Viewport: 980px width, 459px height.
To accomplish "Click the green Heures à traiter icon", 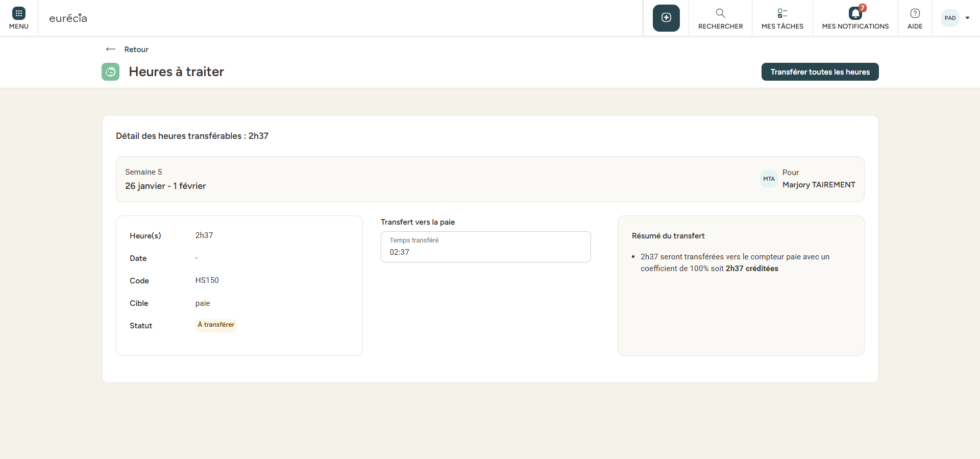I will tap(110, 72).
